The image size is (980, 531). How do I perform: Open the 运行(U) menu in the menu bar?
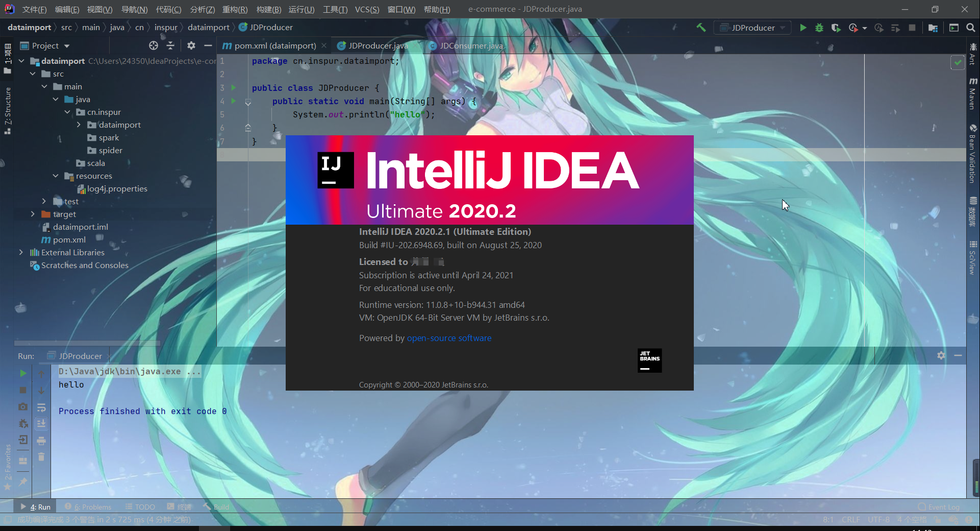point(301,9)
